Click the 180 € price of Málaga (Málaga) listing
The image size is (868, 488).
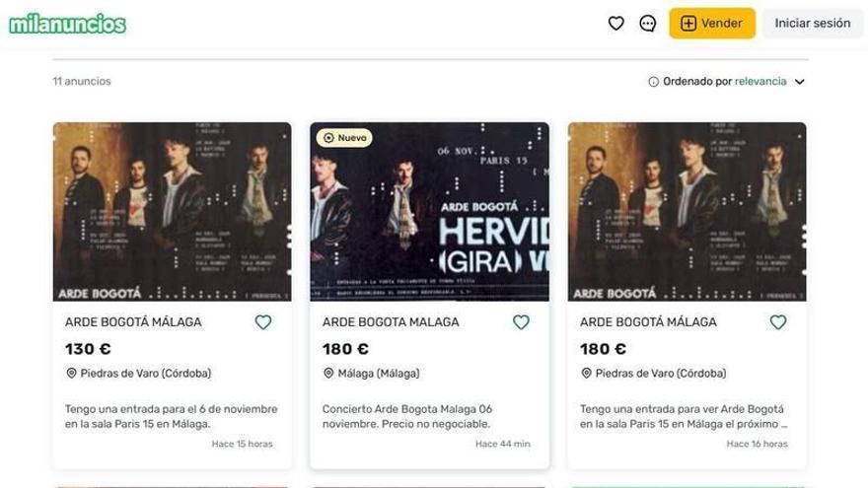[345, 349]
